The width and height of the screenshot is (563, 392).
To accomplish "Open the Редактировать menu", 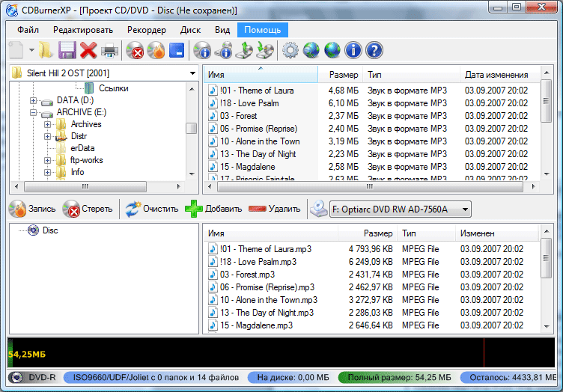I will click(83, 30).
